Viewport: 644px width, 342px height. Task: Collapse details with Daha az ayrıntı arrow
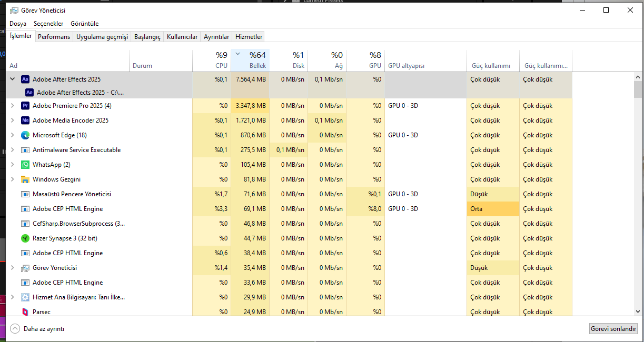pos(15,329)
